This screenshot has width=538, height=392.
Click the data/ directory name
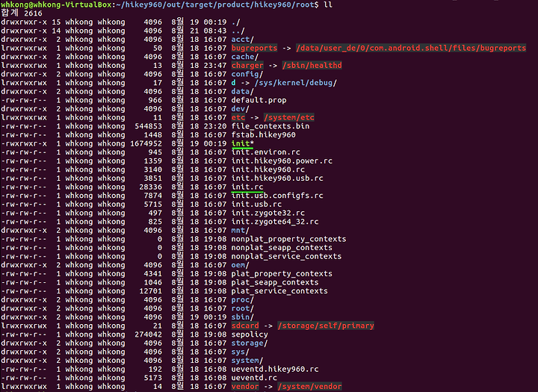(243, 92)
